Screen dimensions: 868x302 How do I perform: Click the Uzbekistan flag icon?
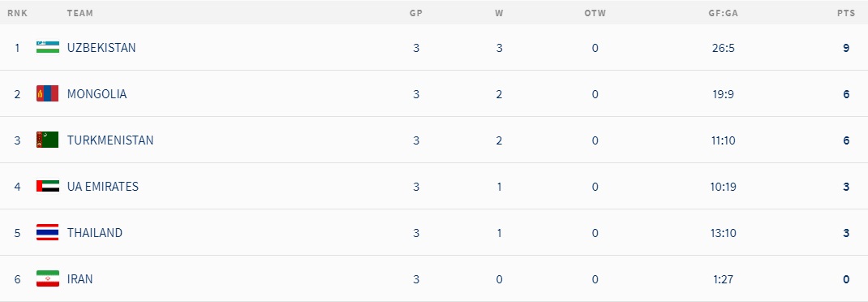point(48,47)
